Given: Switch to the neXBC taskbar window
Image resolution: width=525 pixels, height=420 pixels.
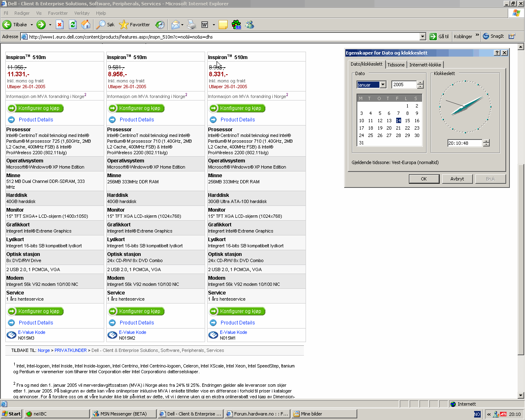Looking at the screenshot, I should tap(57, 414).
